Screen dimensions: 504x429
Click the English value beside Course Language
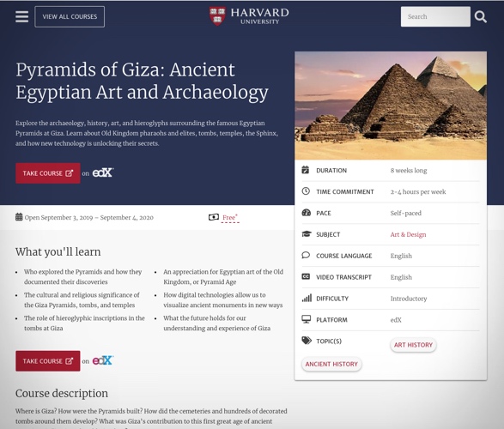click(401, 256)
